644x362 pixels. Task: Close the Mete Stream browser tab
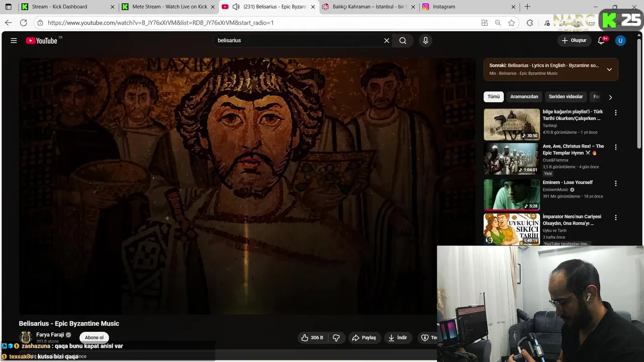pyautogui.click(x=212, y=7)
